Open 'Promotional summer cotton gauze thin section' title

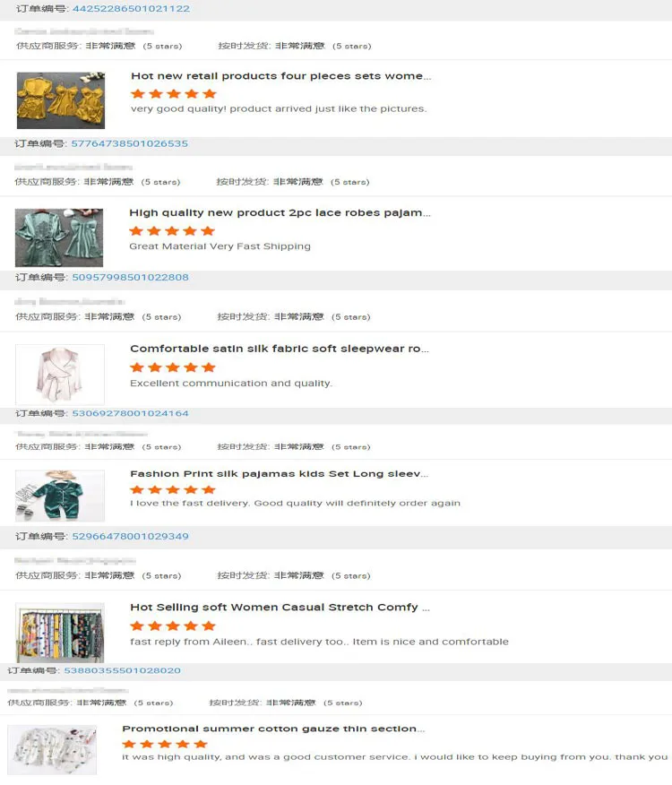[274, 729]
